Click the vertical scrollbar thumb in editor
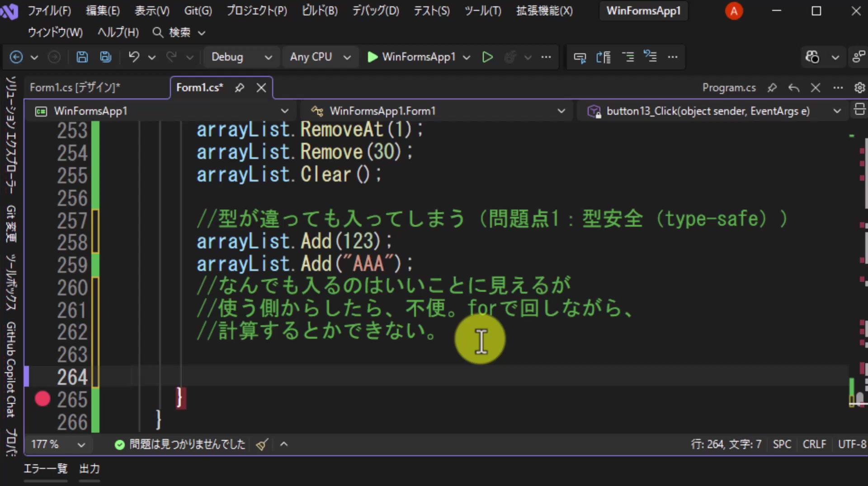Viewport: 868px width, 486px height. 860,398
